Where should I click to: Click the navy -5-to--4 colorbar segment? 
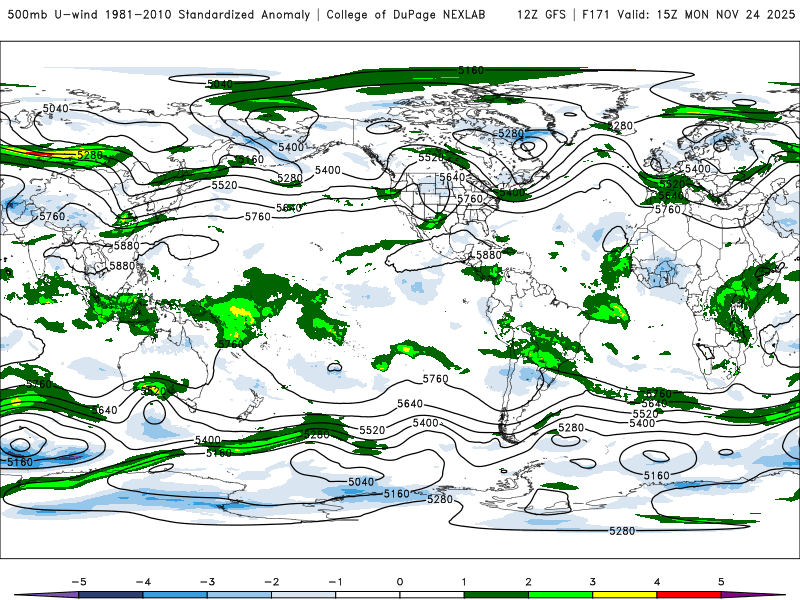pos(111,595)
